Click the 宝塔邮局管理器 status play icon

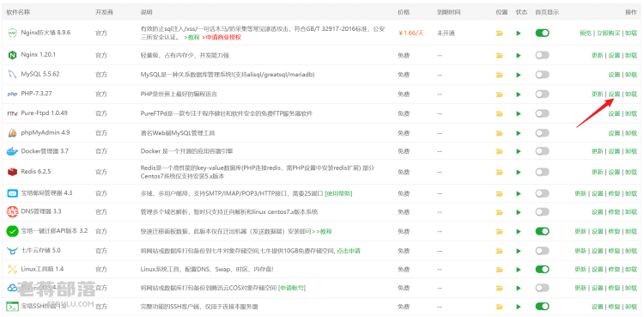tap(519, 193)
